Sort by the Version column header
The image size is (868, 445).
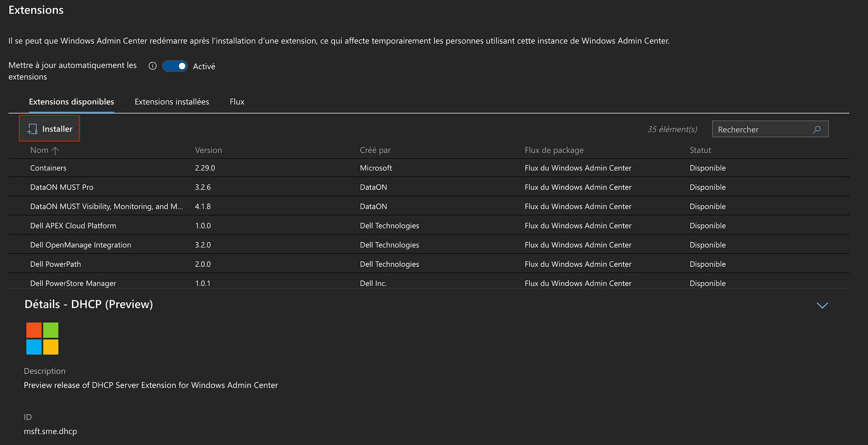[x=208, y=150]
